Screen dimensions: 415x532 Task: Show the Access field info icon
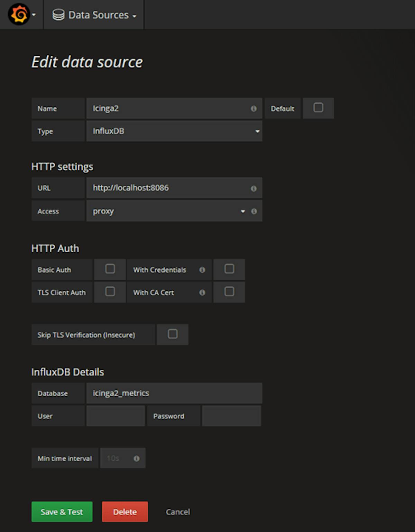254,211
